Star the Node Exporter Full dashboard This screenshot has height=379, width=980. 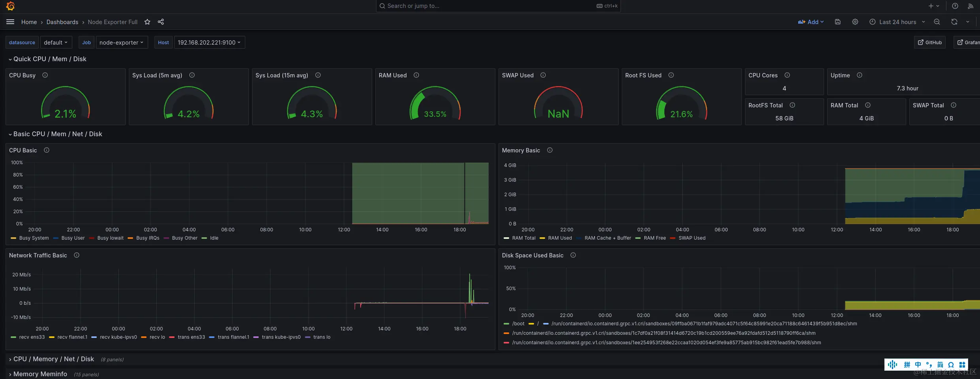[147, 22]
